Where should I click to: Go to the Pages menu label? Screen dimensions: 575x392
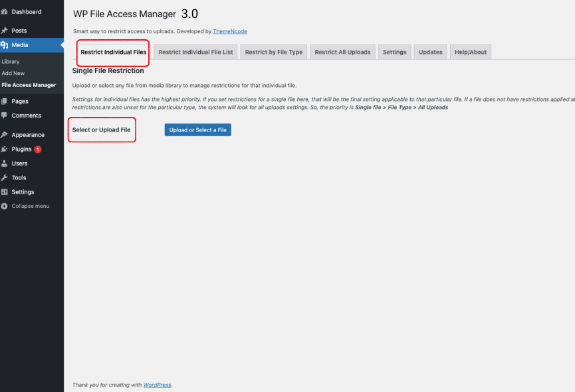(x=20, y=101)
